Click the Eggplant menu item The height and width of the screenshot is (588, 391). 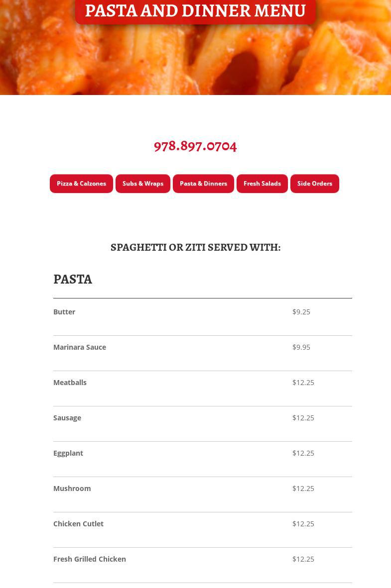pyautogui.click(x=68, y=453)
